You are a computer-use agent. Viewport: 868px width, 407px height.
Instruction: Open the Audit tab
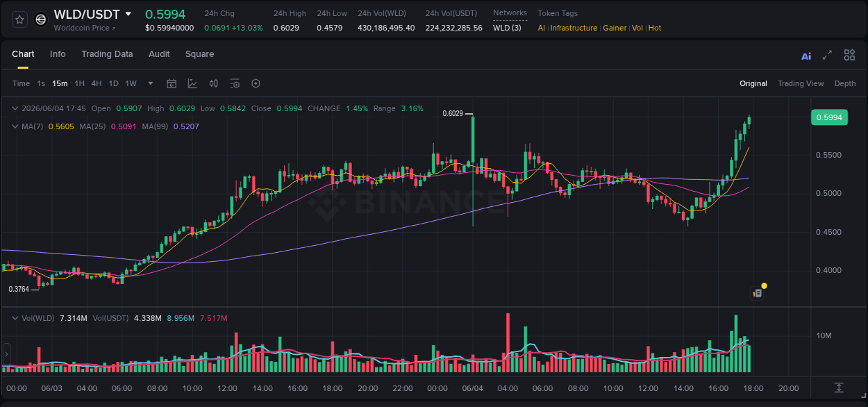click(x=159, y=54)
